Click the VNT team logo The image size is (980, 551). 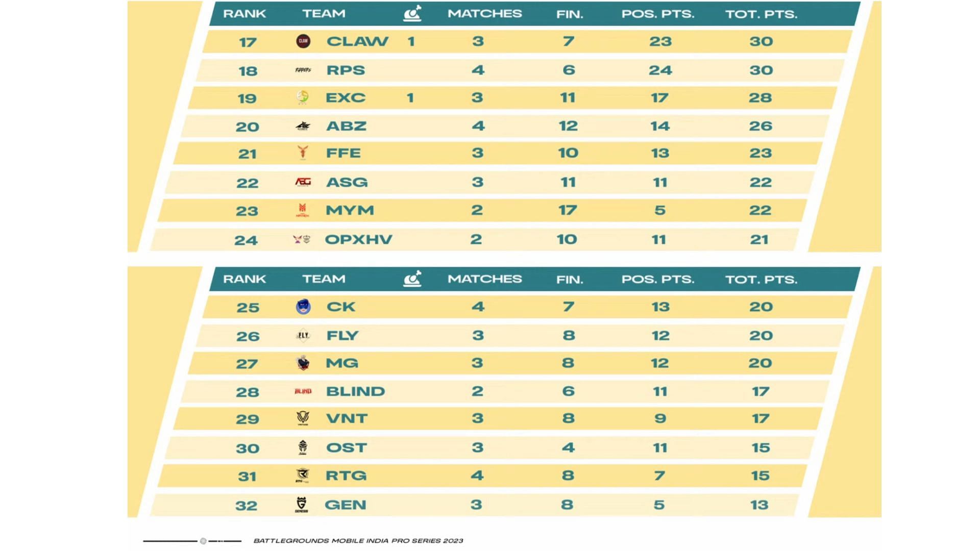coord(303,418)
